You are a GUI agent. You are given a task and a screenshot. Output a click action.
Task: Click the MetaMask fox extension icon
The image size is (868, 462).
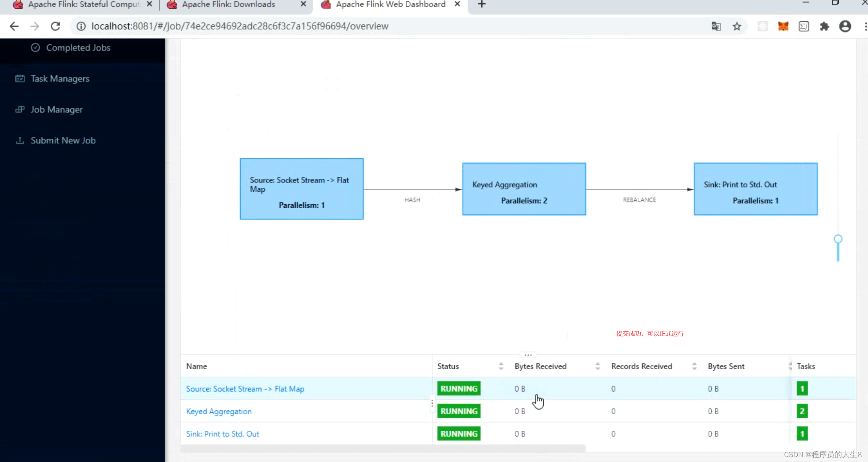pyautogui.click(x=783, y=26)
